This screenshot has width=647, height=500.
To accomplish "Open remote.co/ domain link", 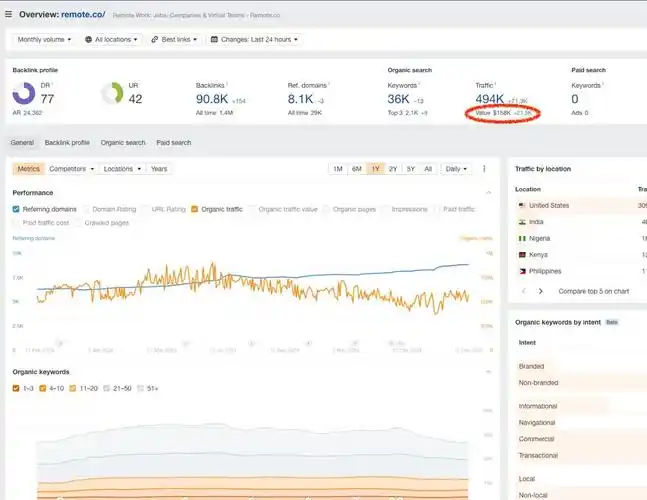I will pyautogui.click(x=83, y=14).
